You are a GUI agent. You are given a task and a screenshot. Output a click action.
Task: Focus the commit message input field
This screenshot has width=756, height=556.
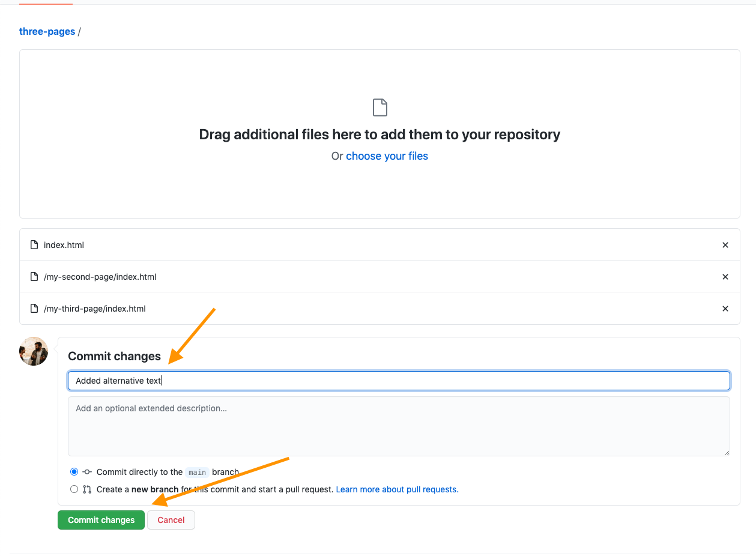click(x=399, y=381)
